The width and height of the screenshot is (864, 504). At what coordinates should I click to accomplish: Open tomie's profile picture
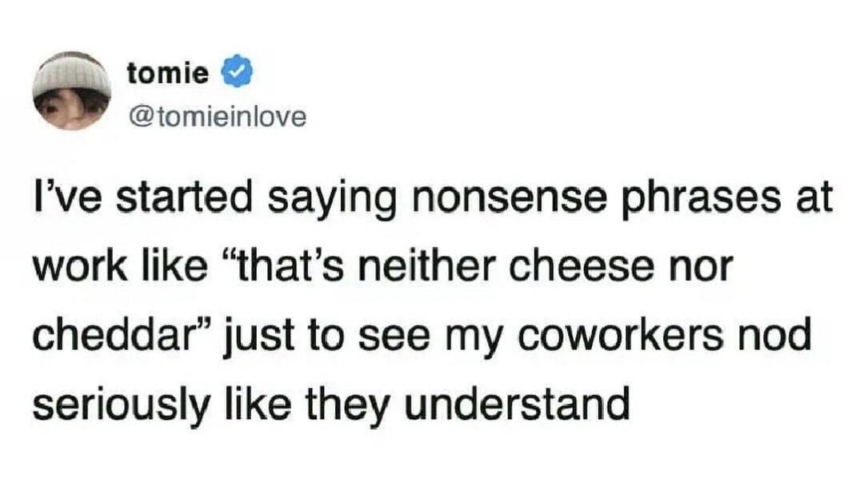tap(71, 91)
